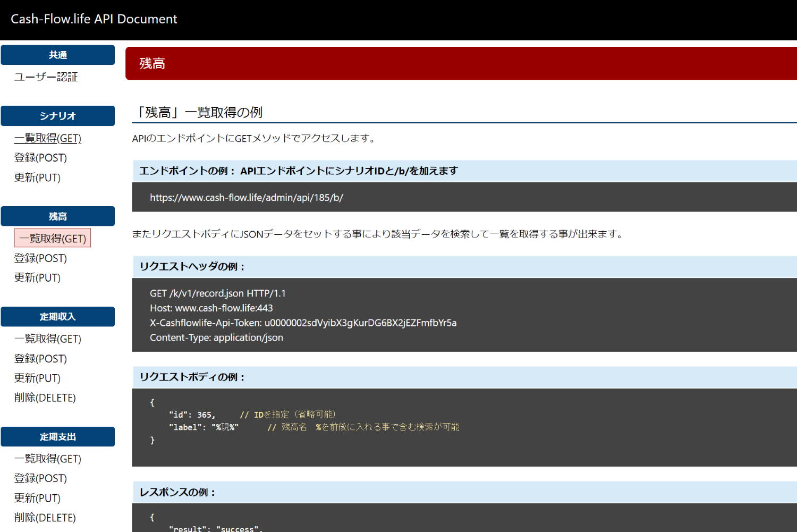Open 更新(PUT) under 定期支出

point(38,498)
